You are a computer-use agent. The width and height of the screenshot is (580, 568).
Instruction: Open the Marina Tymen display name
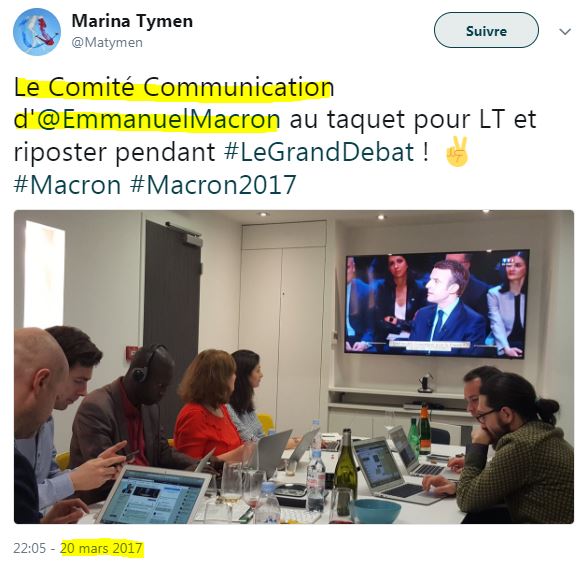[132, 21]
